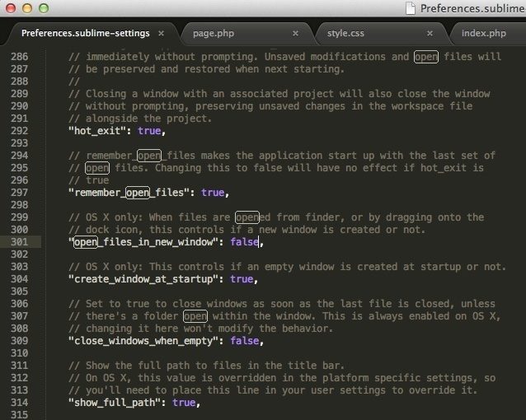Image resolution: width=526 pixels, height=420 pixels.
Task: Click the "create_window_at_startup" setting key
Action: pos(143,279)
